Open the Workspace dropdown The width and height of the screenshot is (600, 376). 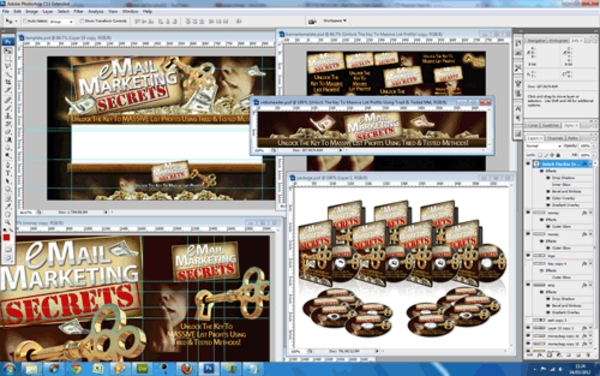point(335,21)
